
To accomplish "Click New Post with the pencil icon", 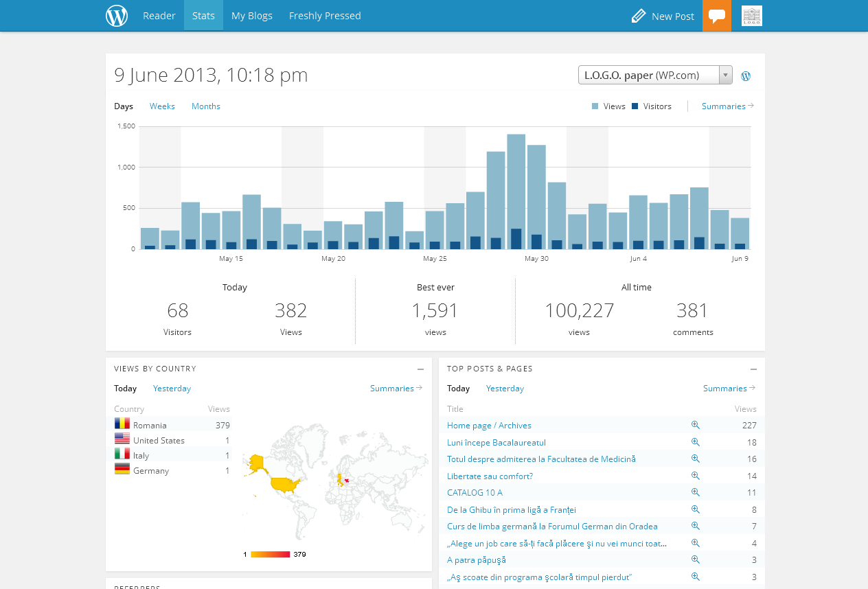I will click(x=663, y=16).
